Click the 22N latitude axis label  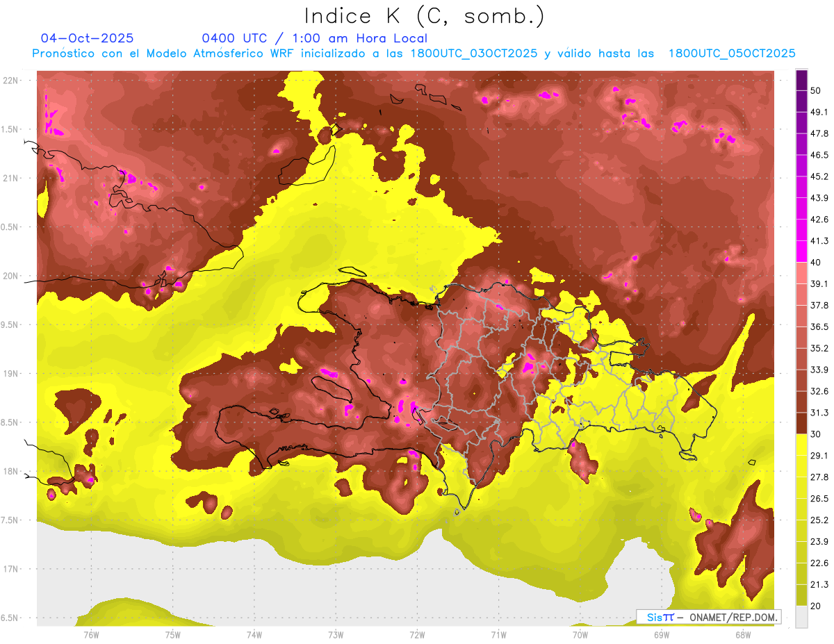(12, 81)
